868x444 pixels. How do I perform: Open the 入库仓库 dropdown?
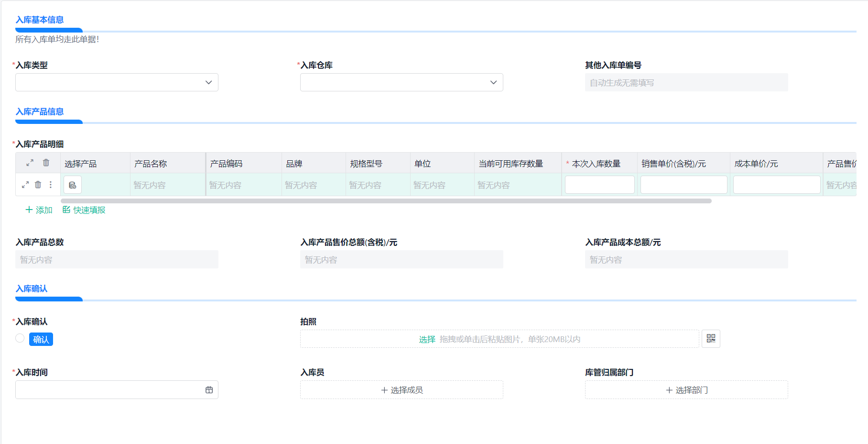401,82
